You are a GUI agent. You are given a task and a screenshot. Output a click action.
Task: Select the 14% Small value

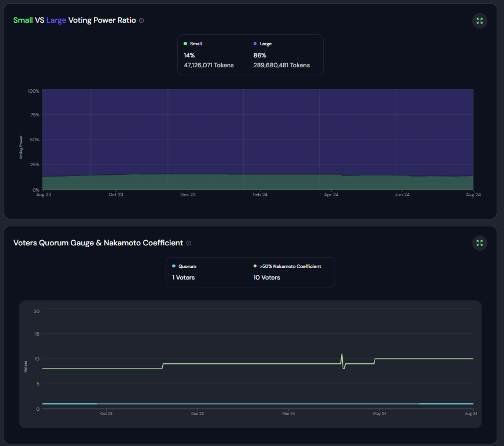189,55
